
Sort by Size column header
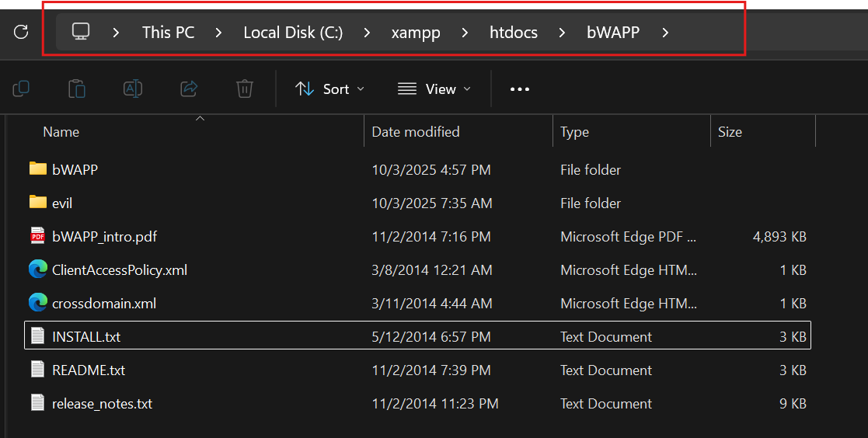click(730, 132)
